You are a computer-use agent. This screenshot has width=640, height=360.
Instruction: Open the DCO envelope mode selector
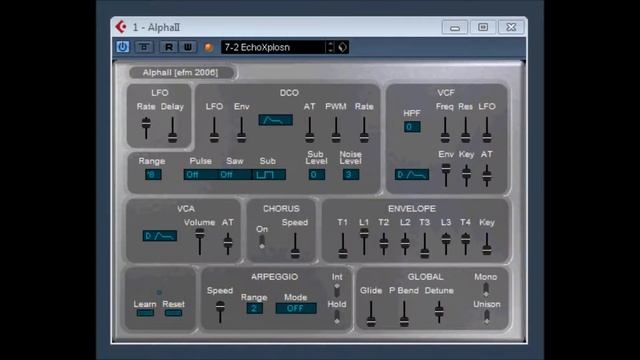(x=276, y=120)
